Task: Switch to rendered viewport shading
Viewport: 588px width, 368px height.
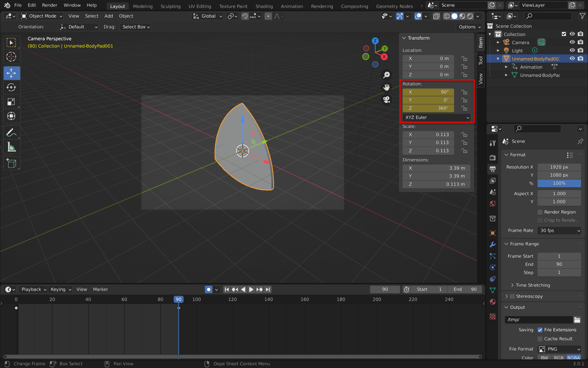Action: (x=470, y=16)
